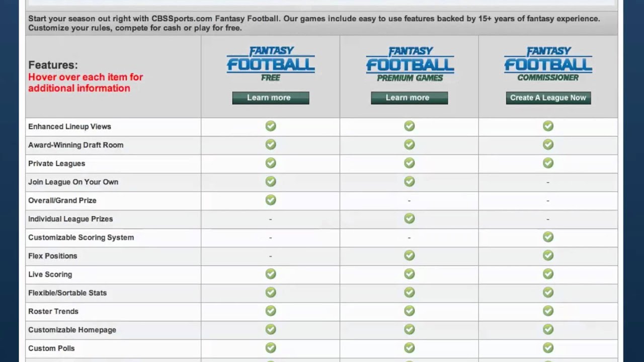Click the Roster Trends feature label

coord(53,311)
